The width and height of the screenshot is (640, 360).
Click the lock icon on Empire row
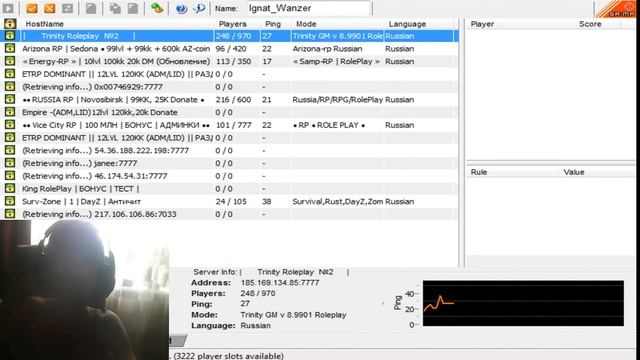pos(10,112)
